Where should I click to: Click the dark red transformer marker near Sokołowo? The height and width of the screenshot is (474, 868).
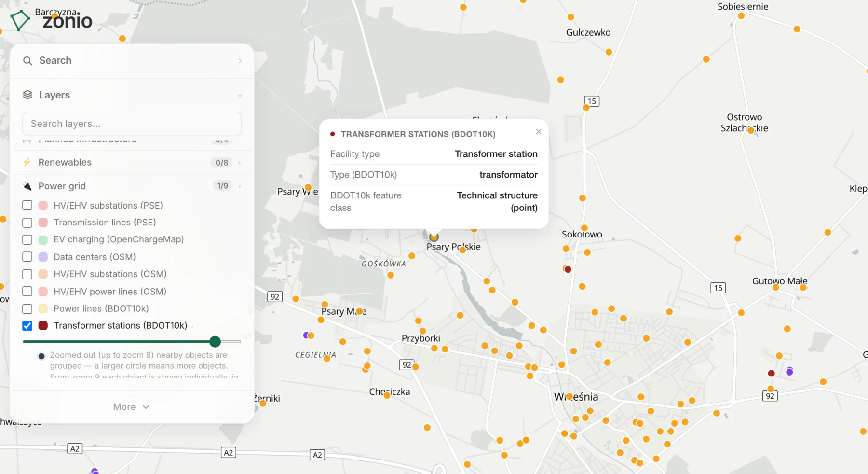[x=568, y=269]
